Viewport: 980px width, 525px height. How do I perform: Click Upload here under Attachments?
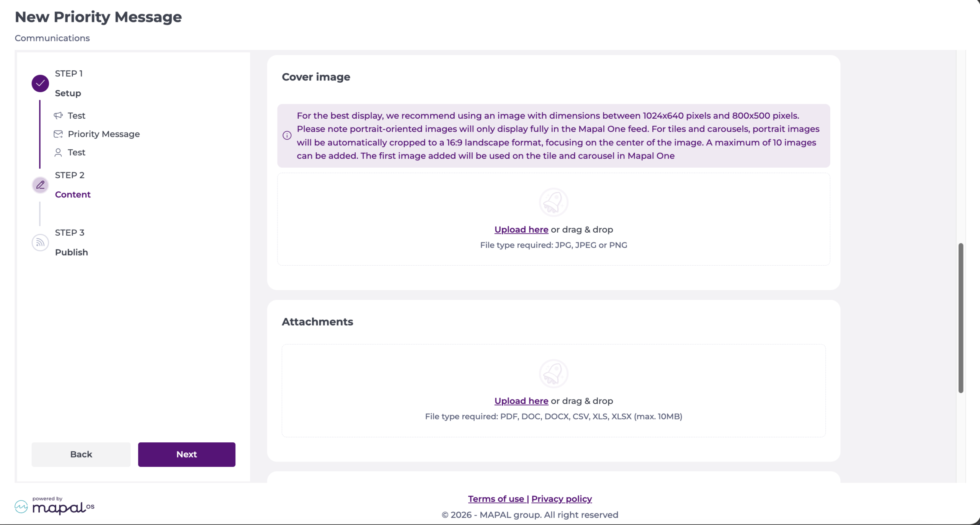[x=521, y=401]
